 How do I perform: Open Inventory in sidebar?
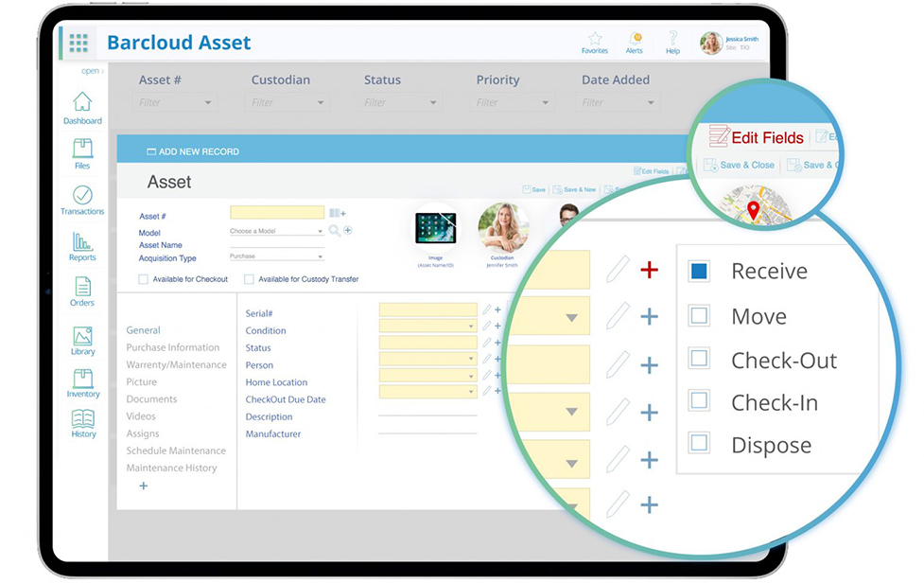(82, 383)
